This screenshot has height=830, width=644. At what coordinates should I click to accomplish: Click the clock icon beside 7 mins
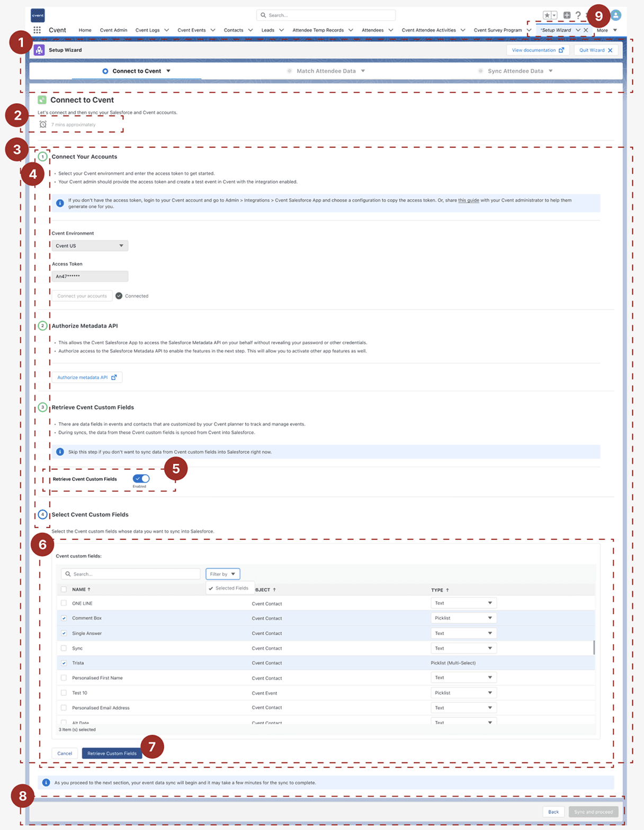tap(43, 124)
